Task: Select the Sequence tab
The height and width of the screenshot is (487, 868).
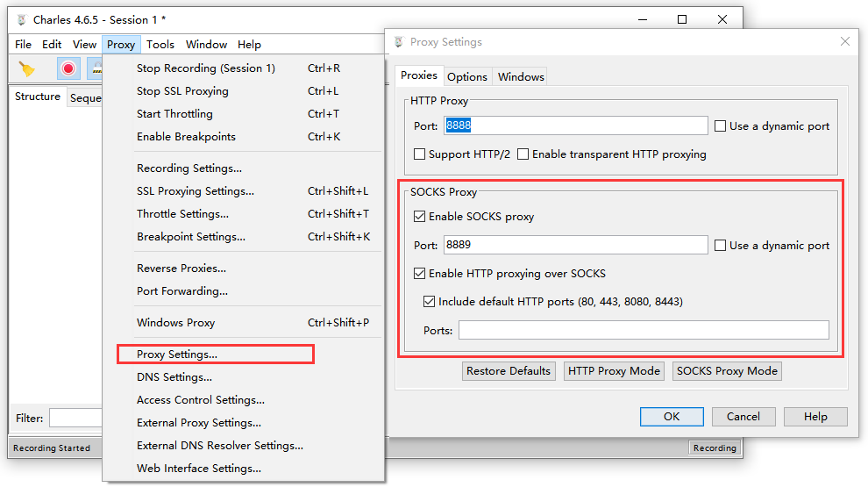Action: pos(85,98)
